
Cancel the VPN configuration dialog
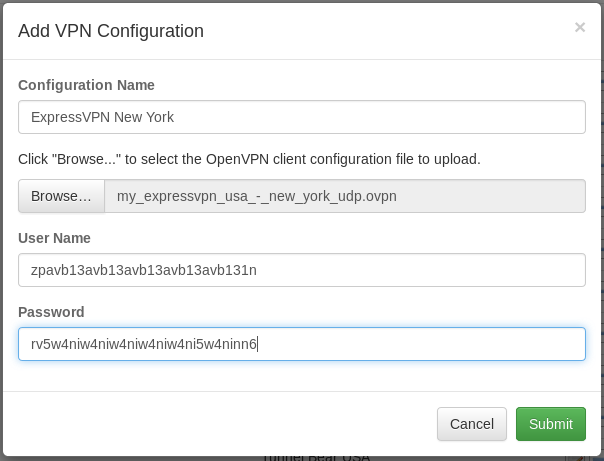pyautogui.click(x=471, y=424)
